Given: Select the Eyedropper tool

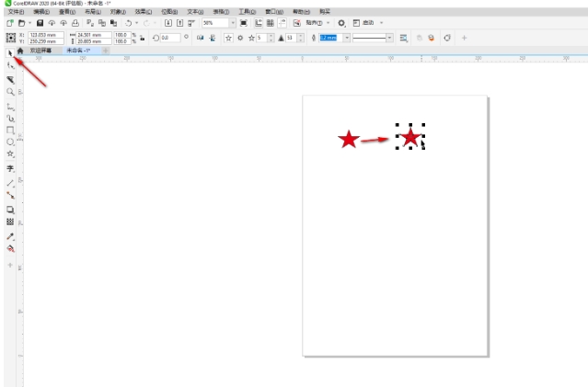Looking at the screenshot, I should 10,236.
